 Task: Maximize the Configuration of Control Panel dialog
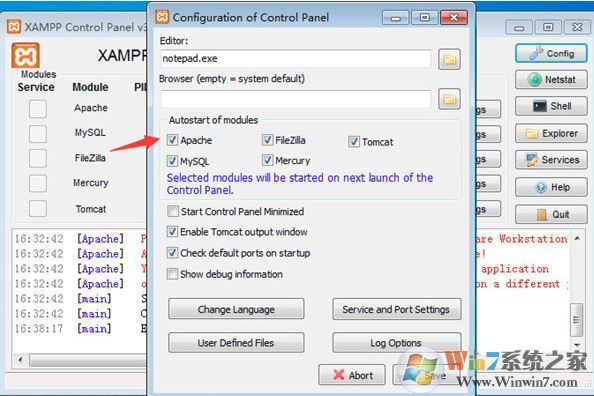(425, 17)
